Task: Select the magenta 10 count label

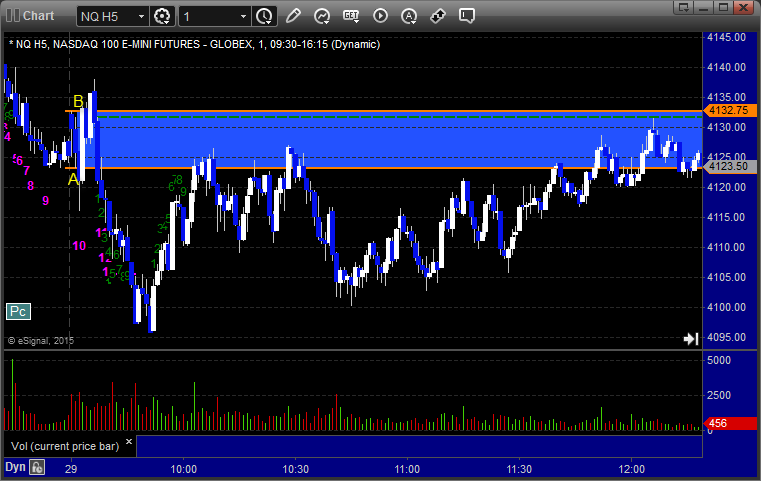Action: (79, 246)
